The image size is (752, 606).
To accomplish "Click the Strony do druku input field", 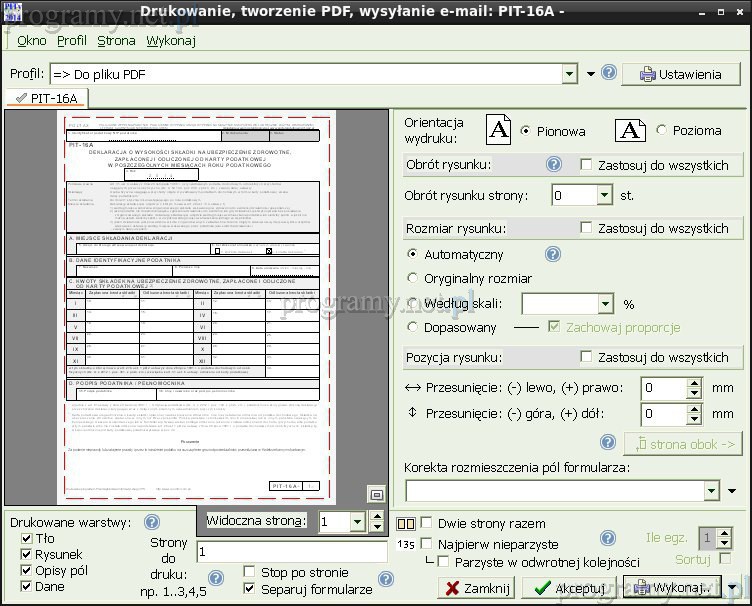I will [x=292, y=551].
